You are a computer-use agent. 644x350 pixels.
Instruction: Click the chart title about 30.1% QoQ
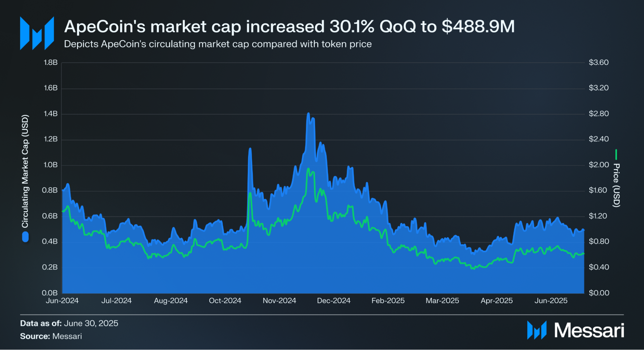(x=289, y=26)
